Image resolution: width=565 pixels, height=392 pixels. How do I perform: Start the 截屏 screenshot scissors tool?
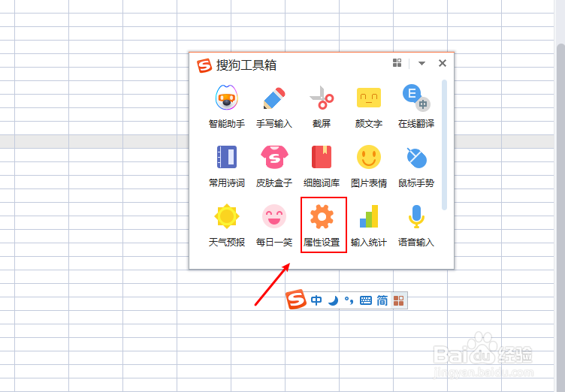322,107
